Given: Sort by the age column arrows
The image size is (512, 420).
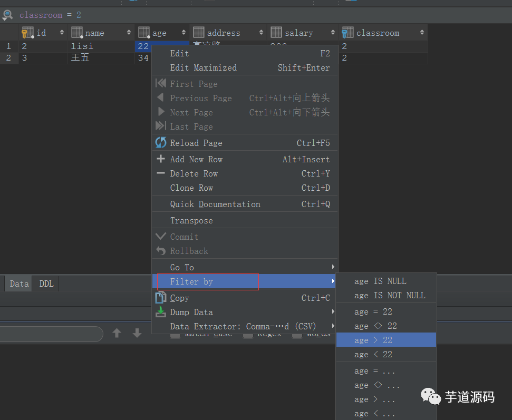Looking at the screenshot, I should click(183, 32).
